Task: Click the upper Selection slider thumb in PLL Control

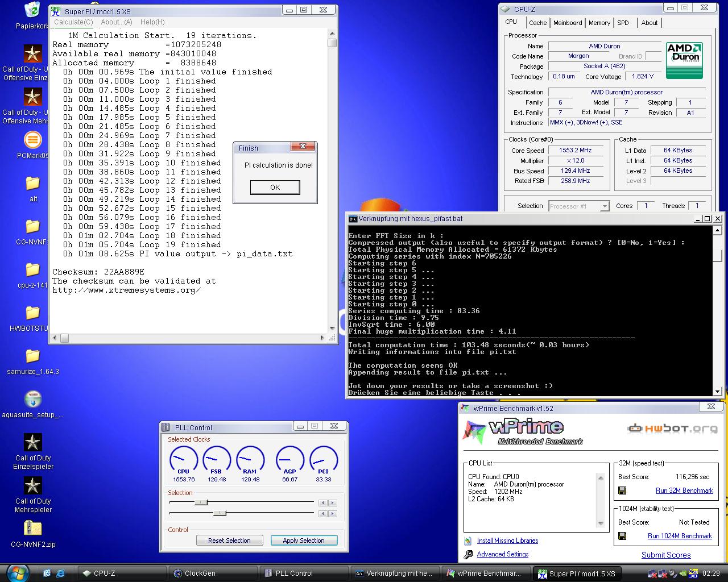Action: point(201,502)
